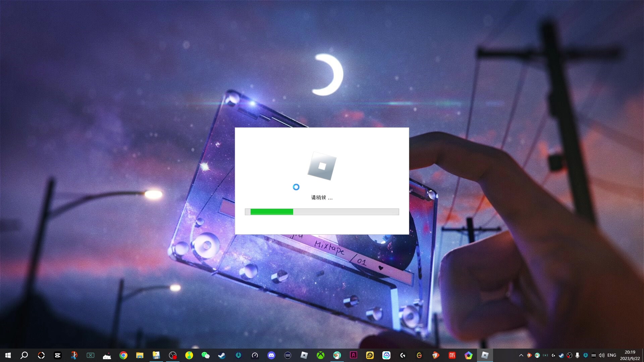The height and width of the screenshot is (362, 644).
Task: Open orange G swirl app on taskbar
Action: (x=419, y=355)
